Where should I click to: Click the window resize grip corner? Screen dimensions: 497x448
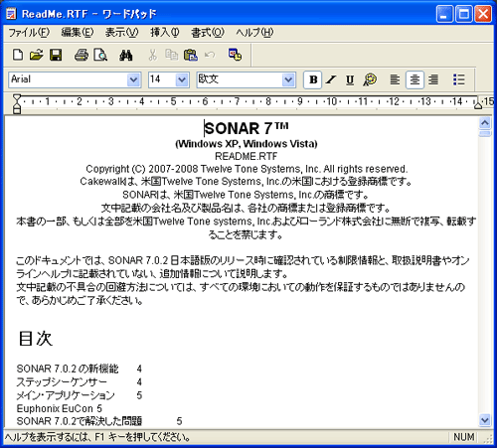pos(488,438)
